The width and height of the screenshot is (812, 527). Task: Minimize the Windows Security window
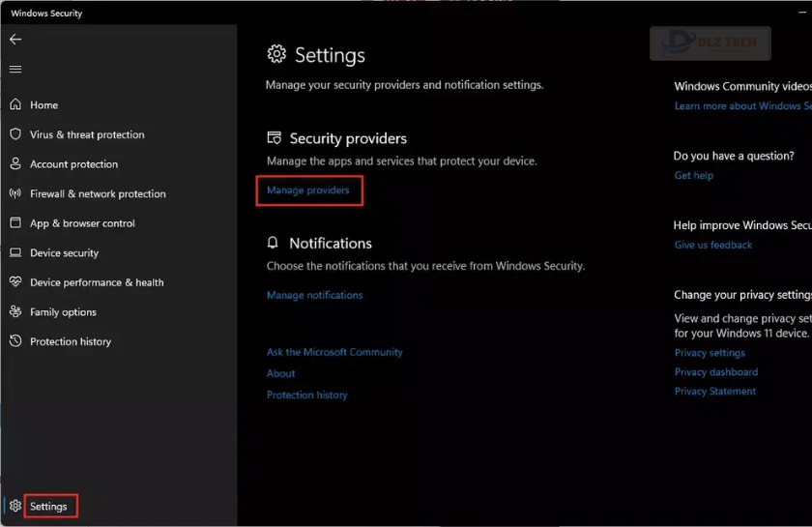(802, 13)
